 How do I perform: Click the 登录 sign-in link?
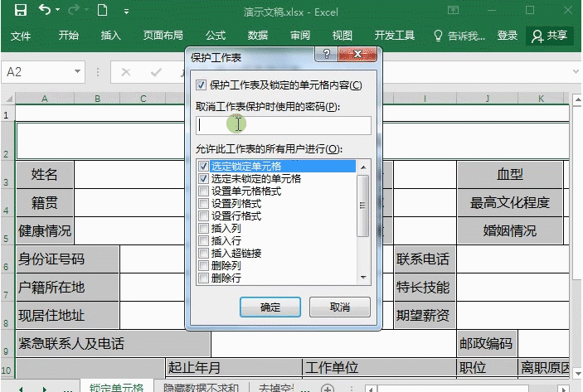508,36
